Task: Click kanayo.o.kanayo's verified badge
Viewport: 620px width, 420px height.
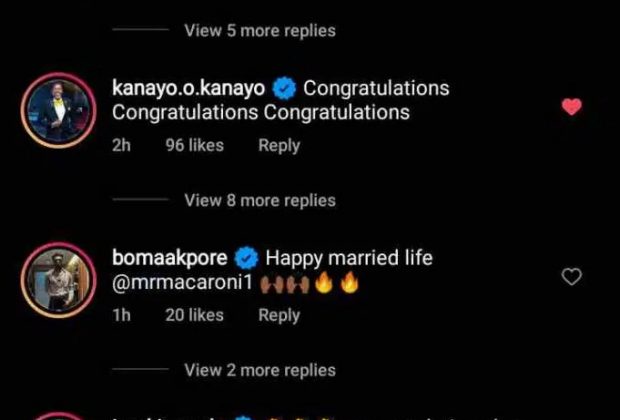Action: (284, 89)
